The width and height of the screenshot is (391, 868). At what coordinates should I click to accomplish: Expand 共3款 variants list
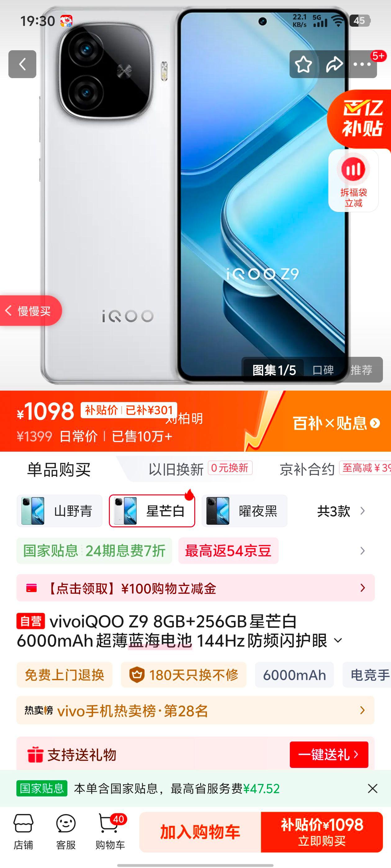[x=341, y=511]
